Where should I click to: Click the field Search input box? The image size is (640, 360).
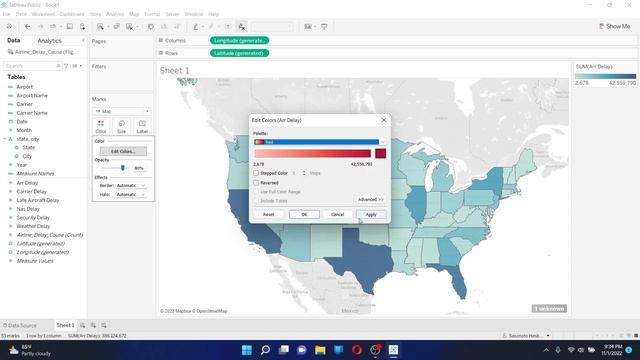pos(33,66)
